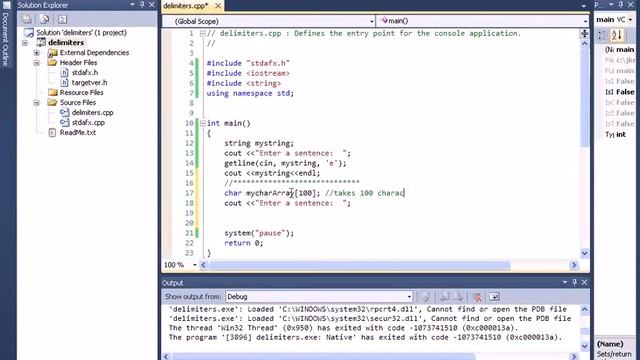Click the 'return 0;' line in the editor
Image resolution: width=640 pixels, height=360 pixels.
pos(243,243)
